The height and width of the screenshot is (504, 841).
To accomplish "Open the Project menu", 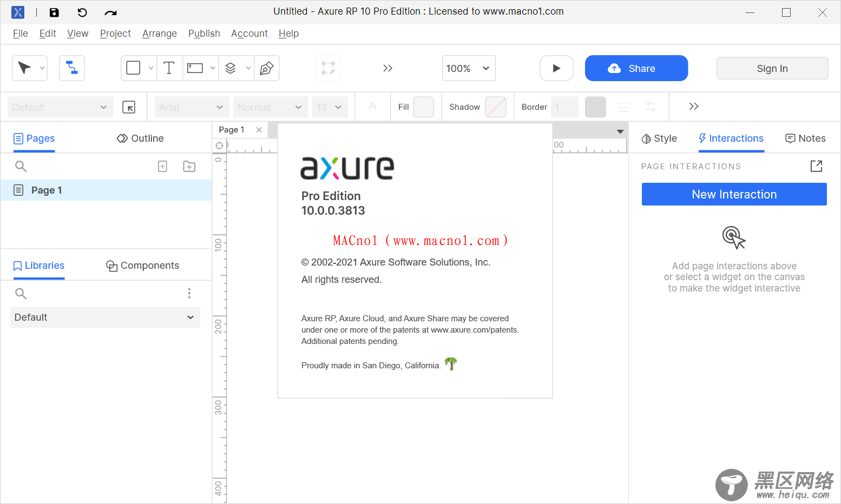I will pos(115,34).
